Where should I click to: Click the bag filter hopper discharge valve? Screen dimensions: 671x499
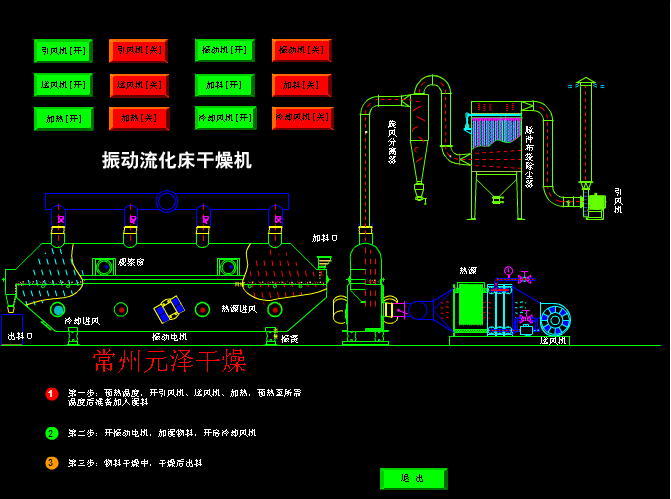(x=496, y=200)
